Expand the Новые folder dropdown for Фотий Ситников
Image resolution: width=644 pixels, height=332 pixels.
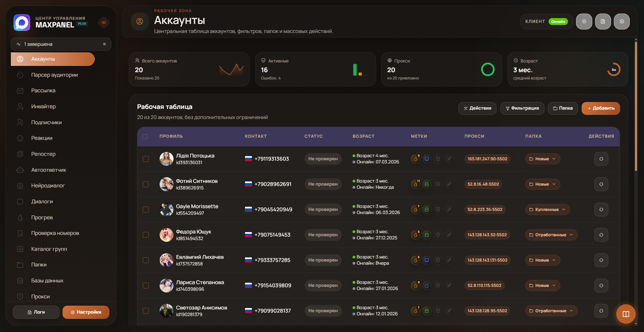pos(543,184)
